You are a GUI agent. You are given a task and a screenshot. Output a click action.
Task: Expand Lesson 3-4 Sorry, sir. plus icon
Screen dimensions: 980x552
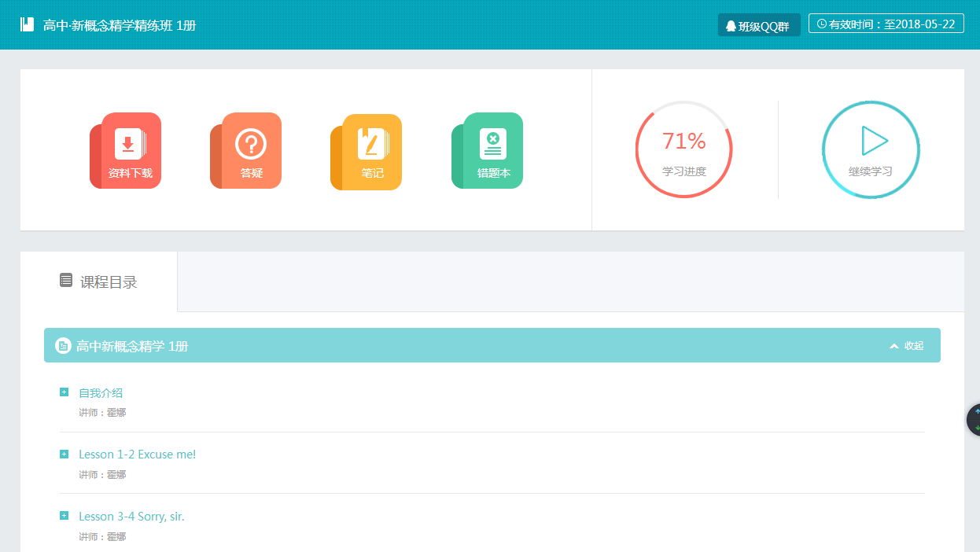[x=64, y=516]
